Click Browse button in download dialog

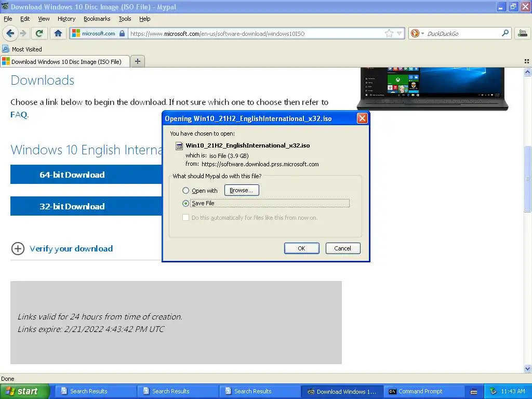pos(242,190)
